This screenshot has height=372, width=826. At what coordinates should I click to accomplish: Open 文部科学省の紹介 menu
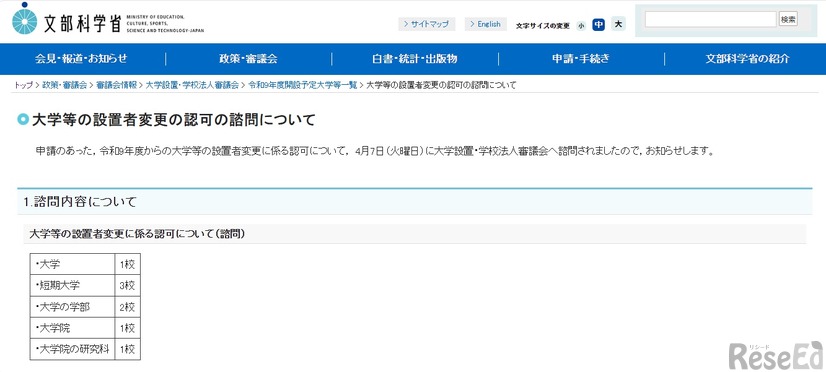tap(747, 59)
